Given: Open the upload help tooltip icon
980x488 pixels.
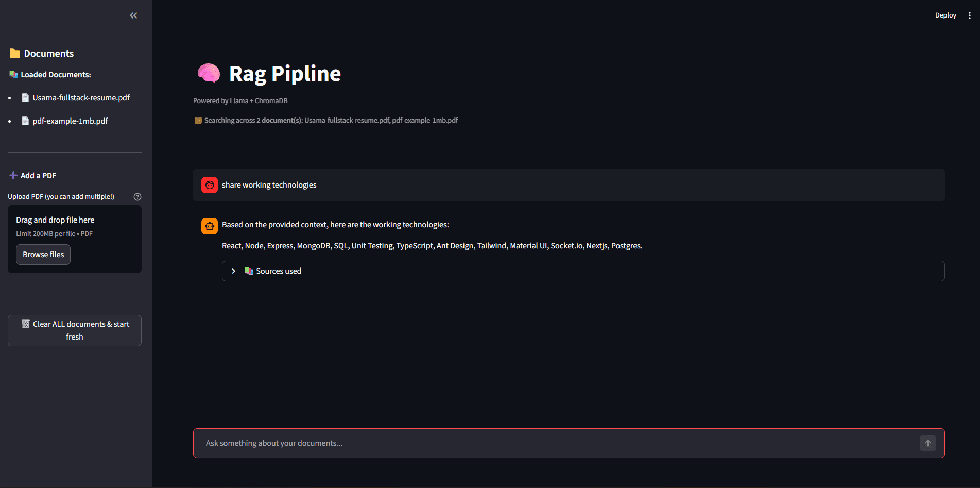Looking at the screenshot, I should click(x=137, y=197).
